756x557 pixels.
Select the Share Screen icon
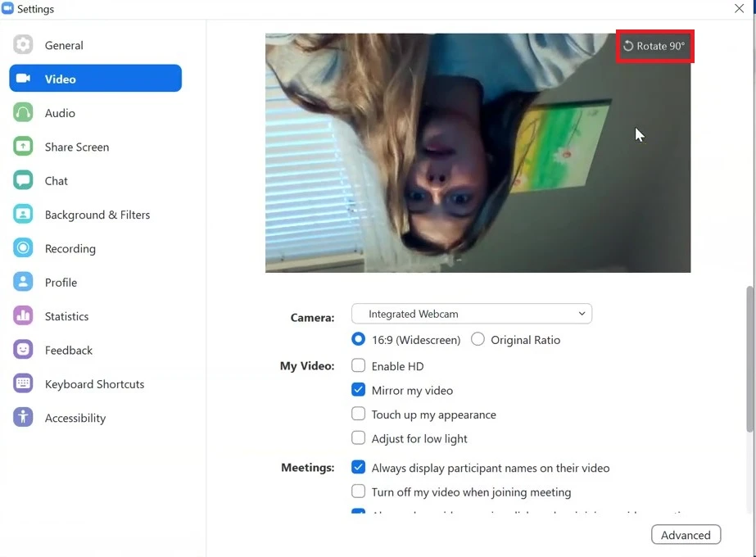pos(23,147)
